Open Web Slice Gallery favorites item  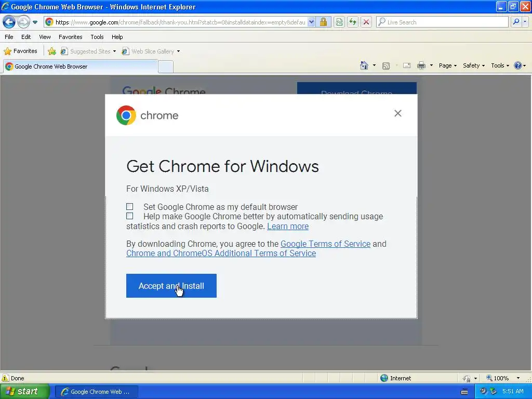pos(151,51)
